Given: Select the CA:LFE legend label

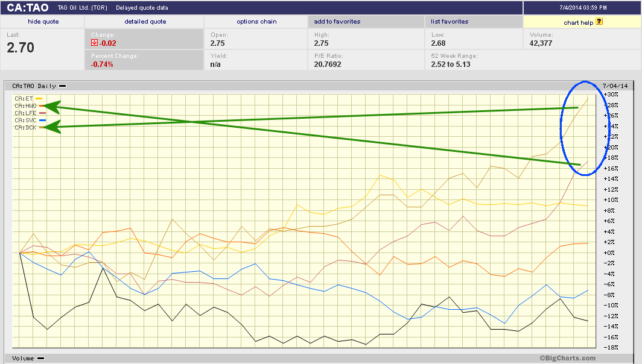Looking at the screenshot, I should coord(25,113).
